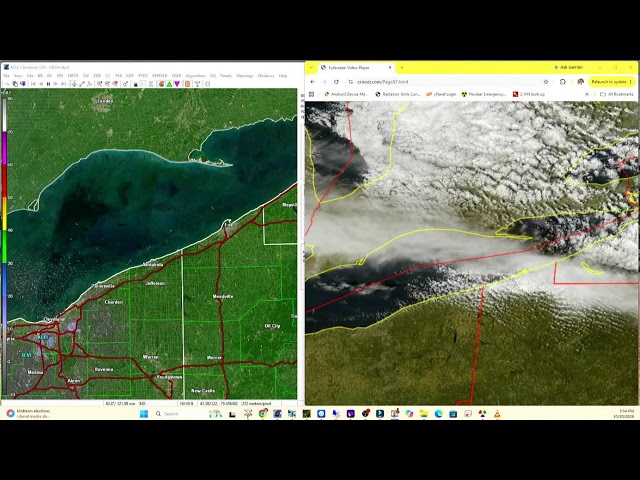Image resolution: width=640 pixels, height=480 pixels.
Task: Expand Chrome tab search dropdown
Action: coord(311,68)
